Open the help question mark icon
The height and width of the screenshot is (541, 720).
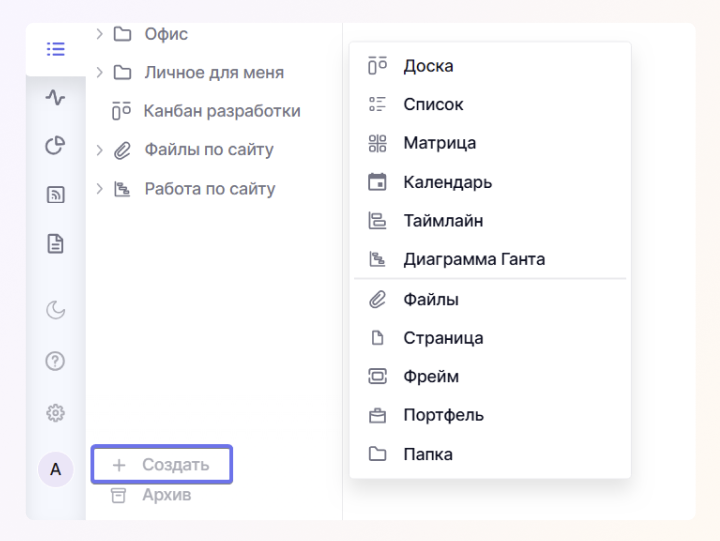pyautogui.click(x=55, y=361)
